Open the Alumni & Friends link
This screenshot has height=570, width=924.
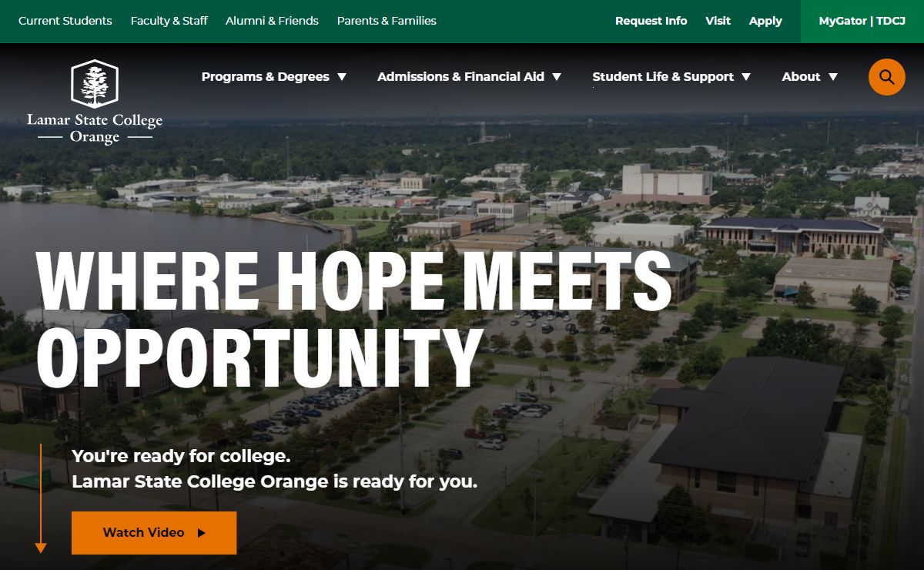point(272,21)
